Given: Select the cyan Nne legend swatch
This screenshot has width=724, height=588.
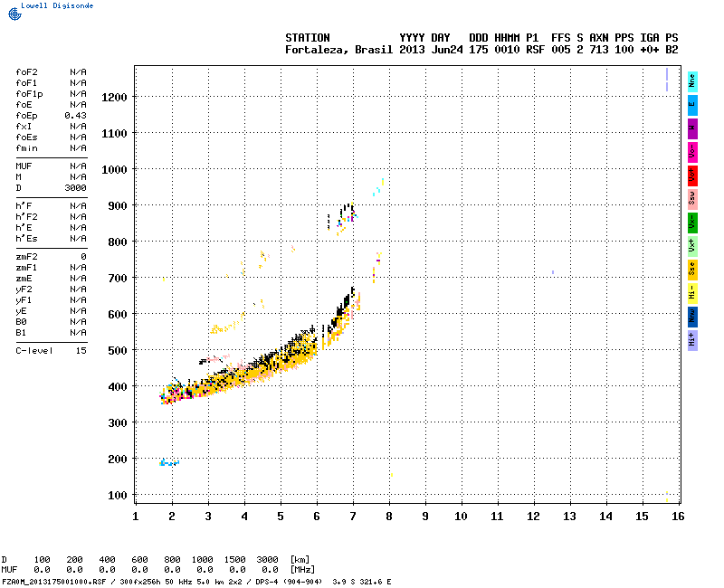Looking at the screenshot, I should (692, 81).
